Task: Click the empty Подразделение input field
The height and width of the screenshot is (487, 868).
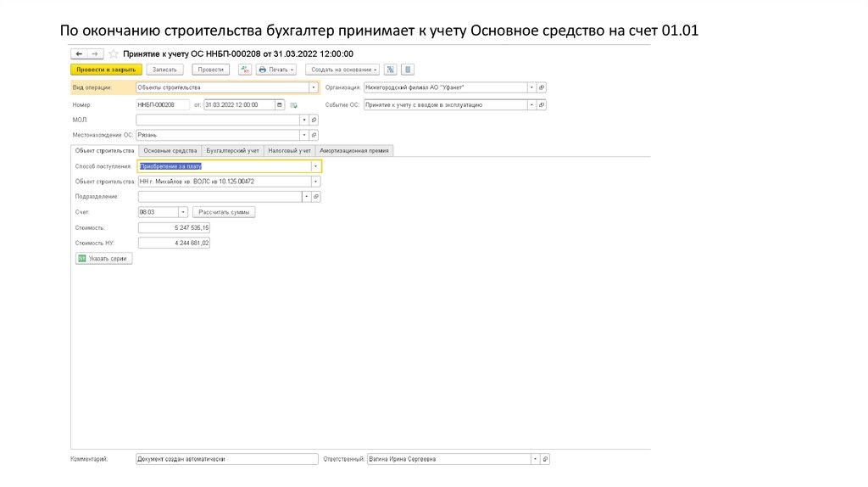Action: [220, 197]
